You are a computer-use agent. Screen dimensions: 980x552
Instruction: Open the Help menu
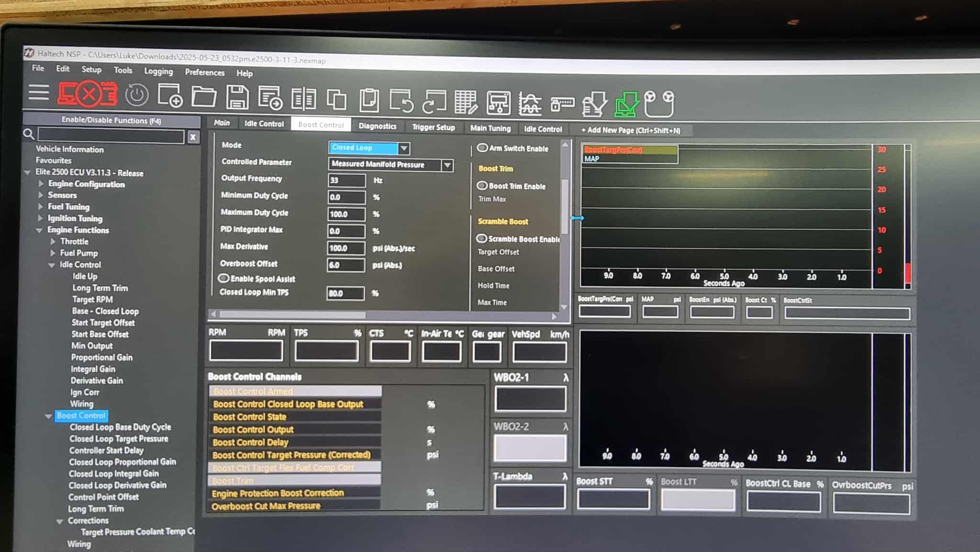(x=245, y=73)
